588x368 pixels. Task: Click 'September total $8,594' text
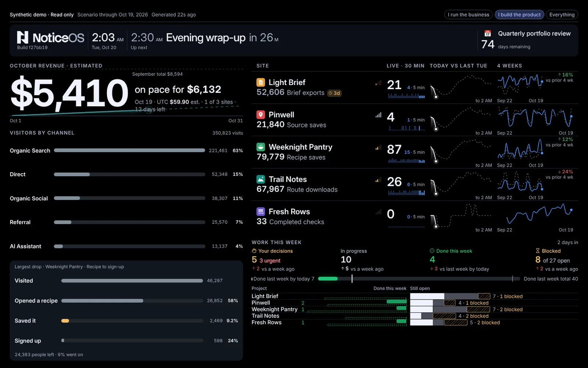(x=157, y=74)
